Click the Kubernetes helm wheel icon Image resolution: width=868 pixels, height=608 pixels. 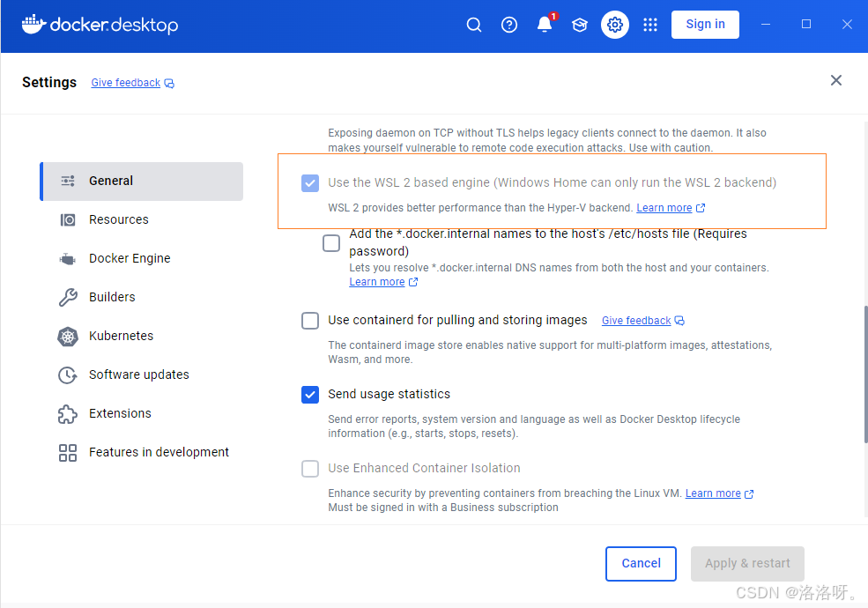click(68, 336)
